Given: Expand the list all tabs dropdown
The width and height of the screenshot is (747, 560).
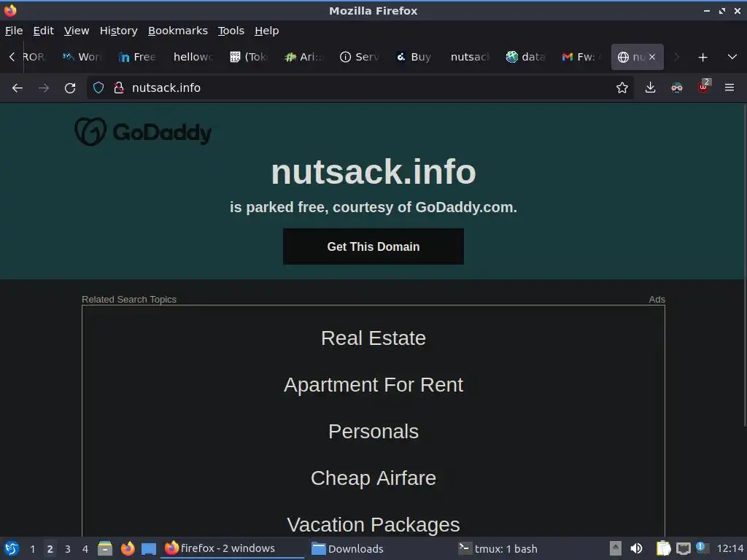Looking at the screenshot, I should point(732,57).
